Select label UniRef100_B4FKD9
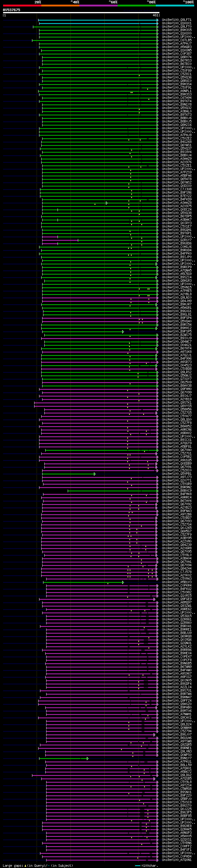 click(177, 199)
